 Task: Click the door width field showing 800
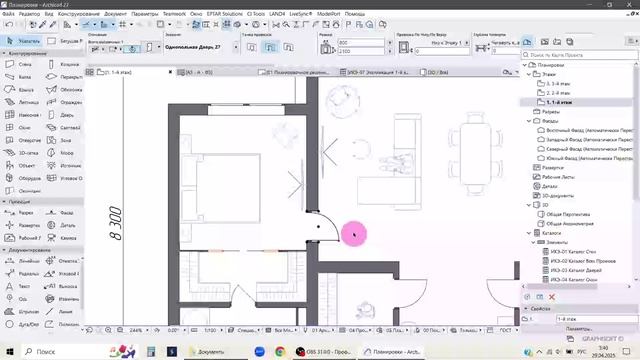tap(361, 42)
